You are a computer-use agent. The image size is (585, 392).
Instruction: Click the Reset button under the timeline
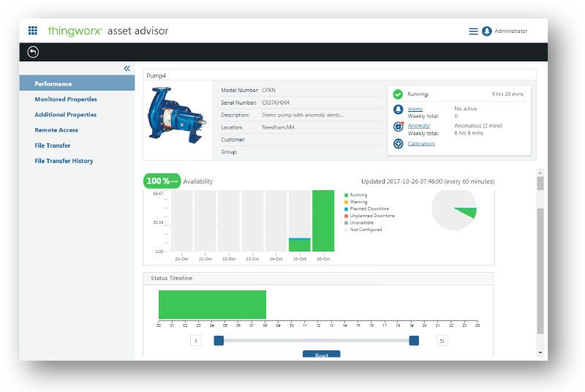point(322,354)
